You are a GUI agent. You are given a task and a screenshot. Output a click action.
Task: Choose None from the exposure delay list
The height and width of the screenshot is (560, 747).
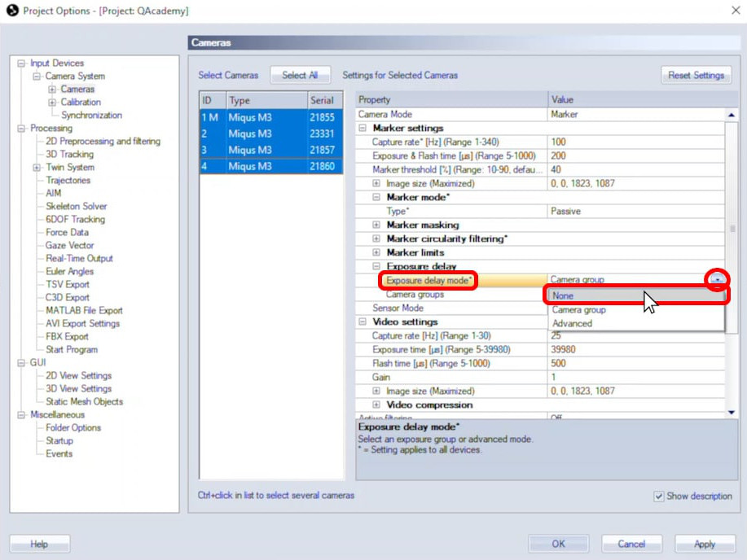coord(563,296)
